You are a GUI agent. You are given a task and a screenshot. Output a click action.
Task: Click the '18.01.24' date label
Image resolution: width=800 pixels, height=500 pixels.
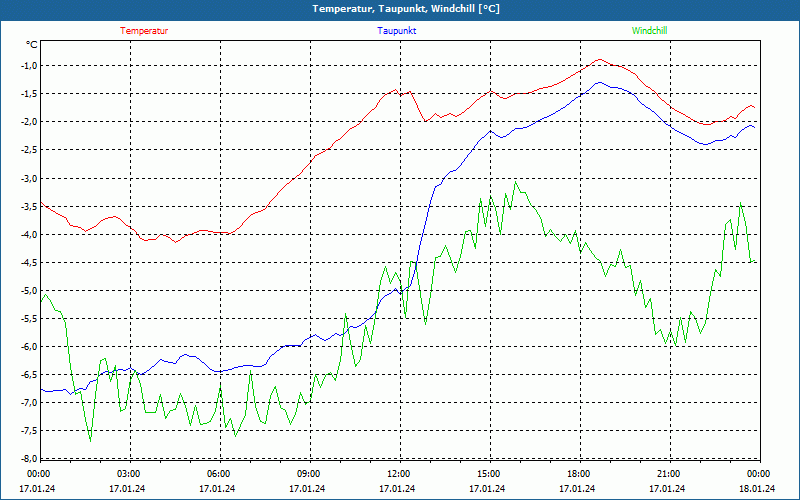click(x=758, y=488)
